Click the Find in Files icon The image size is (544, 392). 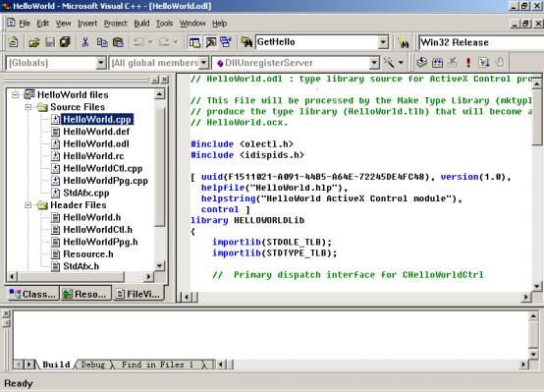[x=246, y=42]
